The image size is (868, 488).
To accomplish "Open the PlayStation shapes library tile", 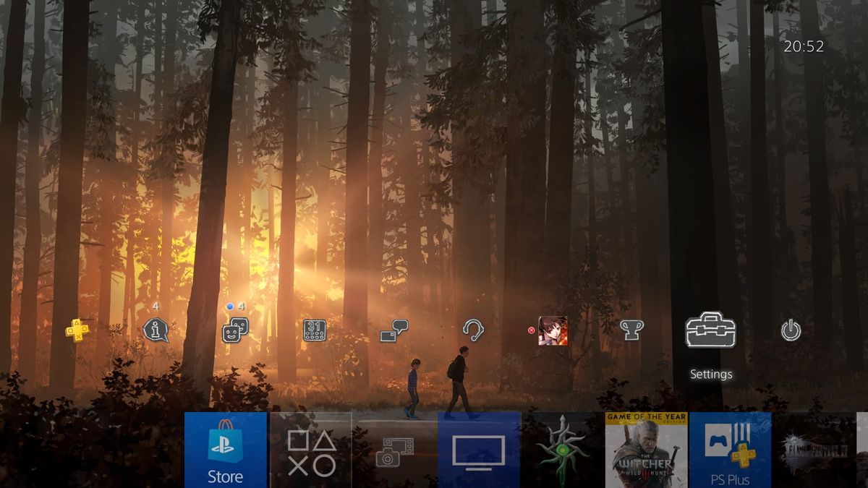I will tap(311, 450).
